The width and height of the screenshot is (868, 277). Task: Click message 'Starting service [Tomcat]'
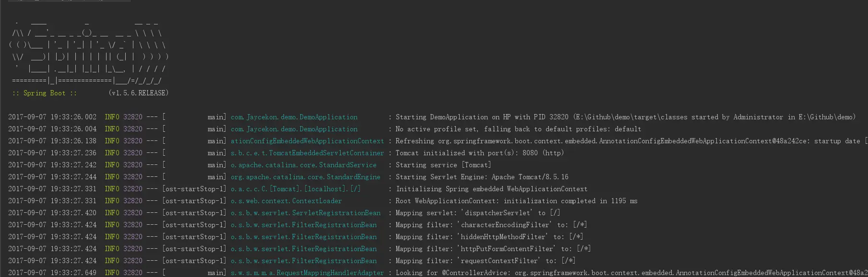coord(443,165)
